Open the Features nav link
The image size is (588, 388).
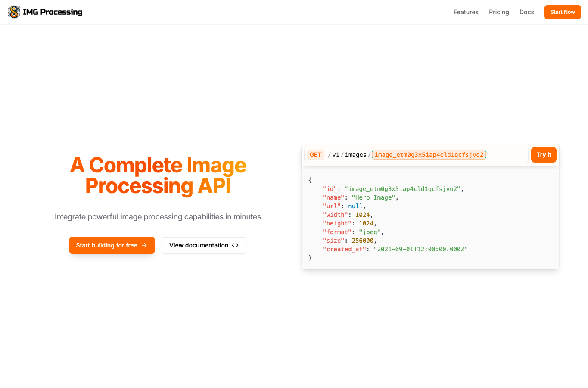(466, 12)
